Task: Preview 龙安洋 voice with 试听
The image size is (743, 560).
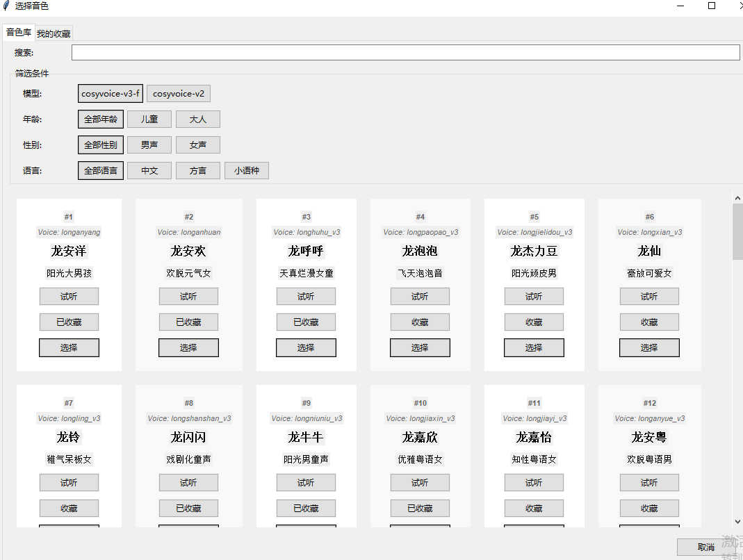Action: (69, 297)
